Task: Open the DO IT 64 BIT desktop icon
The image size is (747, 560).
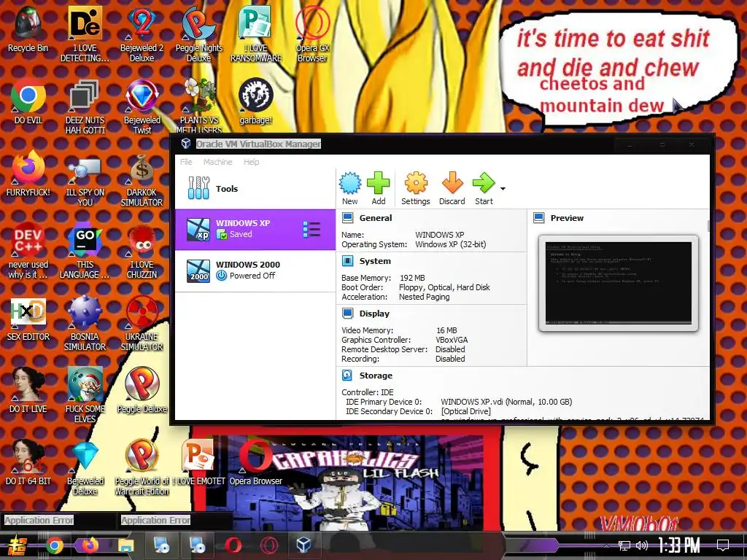Action: pyautogui.click(x=28, y=463)
